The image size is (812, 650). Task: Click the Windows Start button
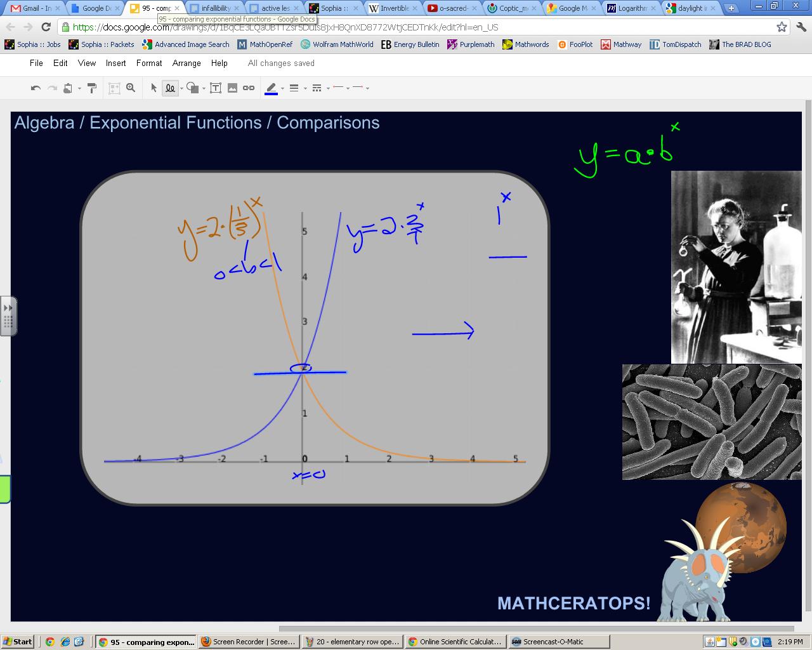pos(18,642)
